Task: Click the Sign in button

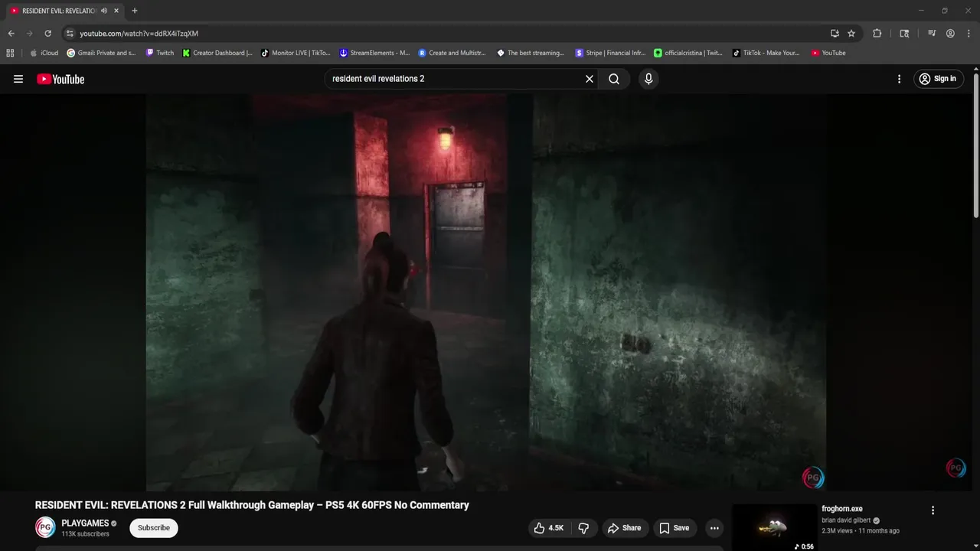Action: click(x=938, y=79)
